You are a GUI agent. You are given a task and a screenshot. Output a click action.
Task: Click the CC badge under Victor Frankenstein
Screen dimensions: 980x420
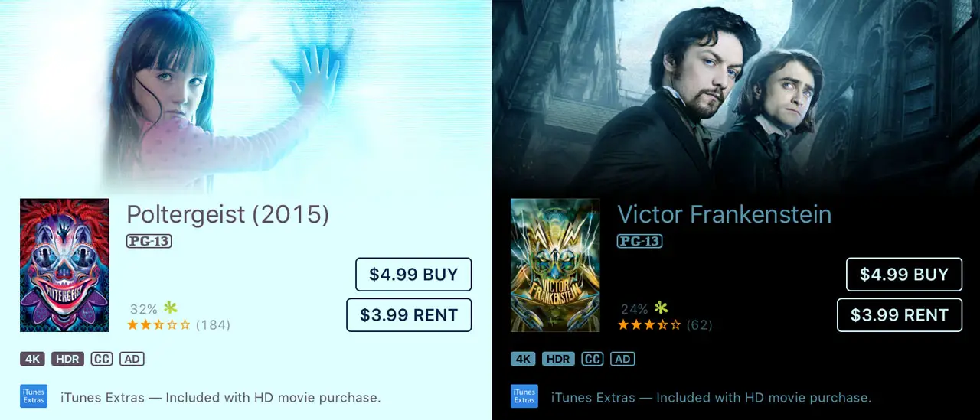593,359
